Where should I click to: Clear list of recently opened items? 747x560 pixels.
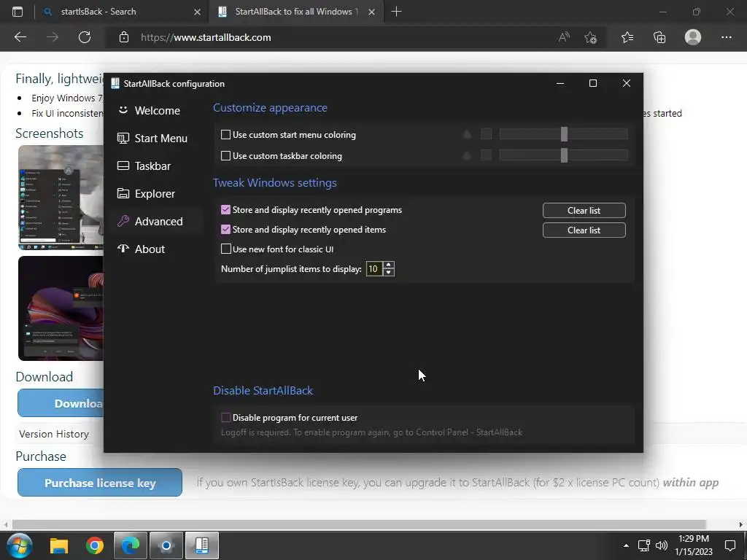(x=584, y=230)
